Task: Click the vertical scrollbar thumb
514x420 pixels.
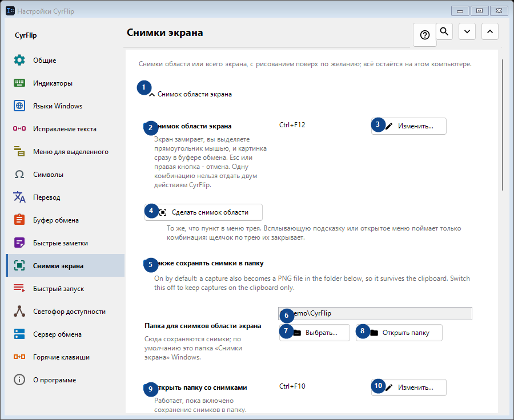Action: 503,124
